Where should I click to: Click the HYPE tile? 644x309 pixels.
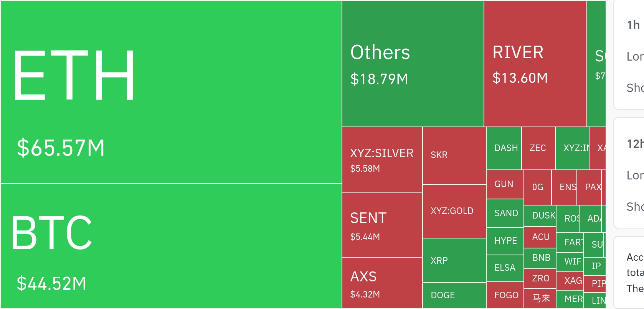pyautogui.click(x=505, y=241)
